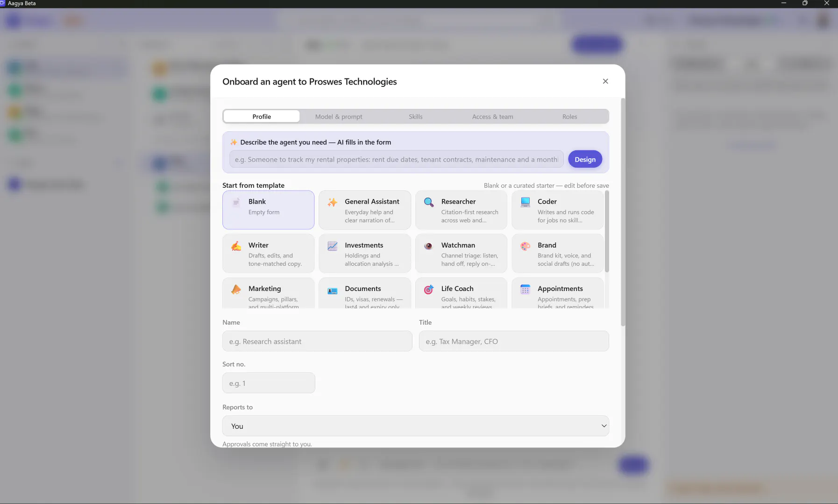Click 'Approvals come straight to you.' text

[267, 444]
